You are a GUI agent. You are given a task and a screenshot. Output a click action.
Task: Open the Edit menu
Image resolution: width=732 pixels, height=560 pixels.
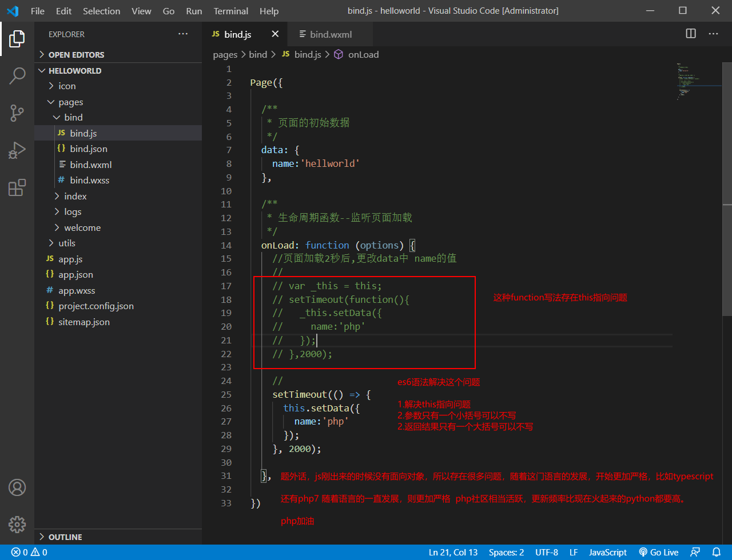tap(64, 11)
